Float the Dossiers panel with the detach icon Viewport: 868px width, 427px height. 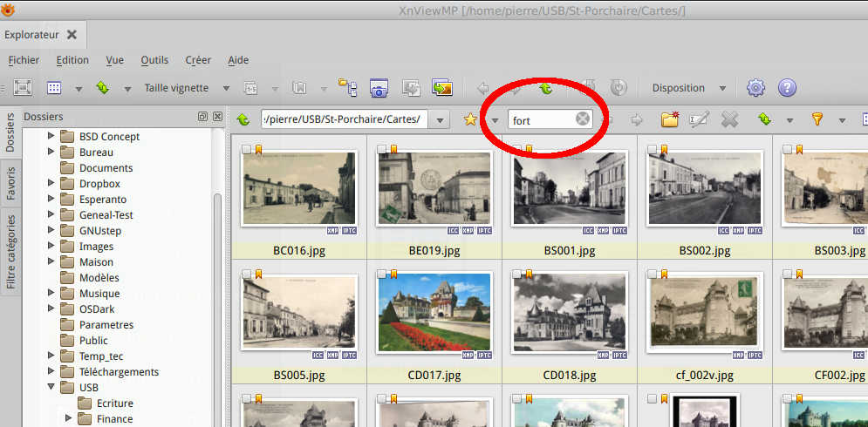tap(202, 117)
